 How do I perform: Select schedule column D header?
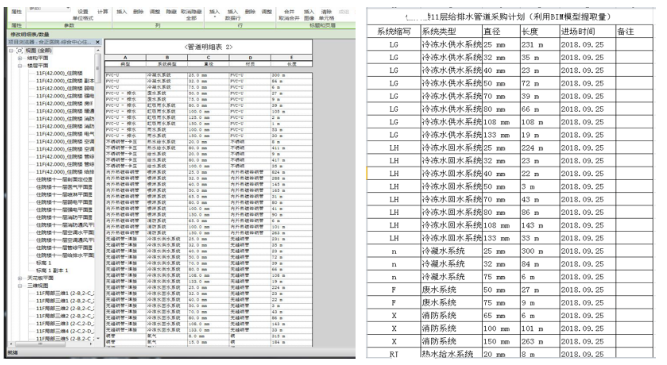pos(250,57)
